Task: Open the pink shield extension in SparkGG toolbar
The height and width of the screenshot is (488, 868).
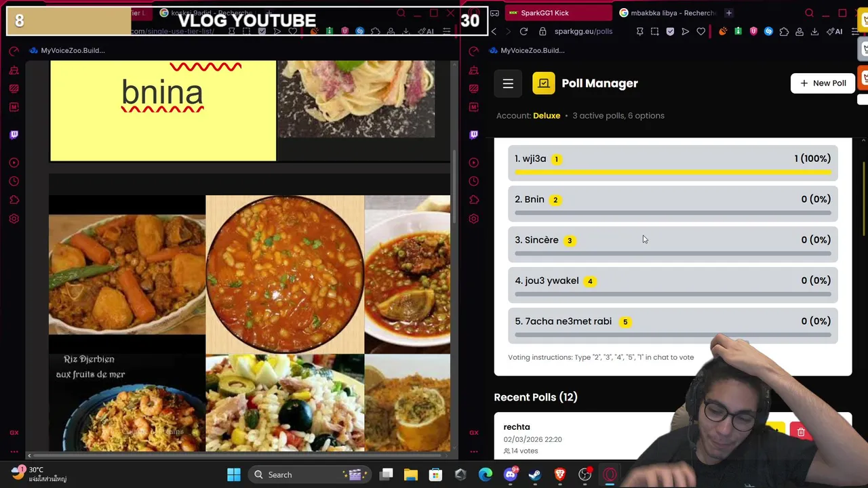Action: (753, 31)
